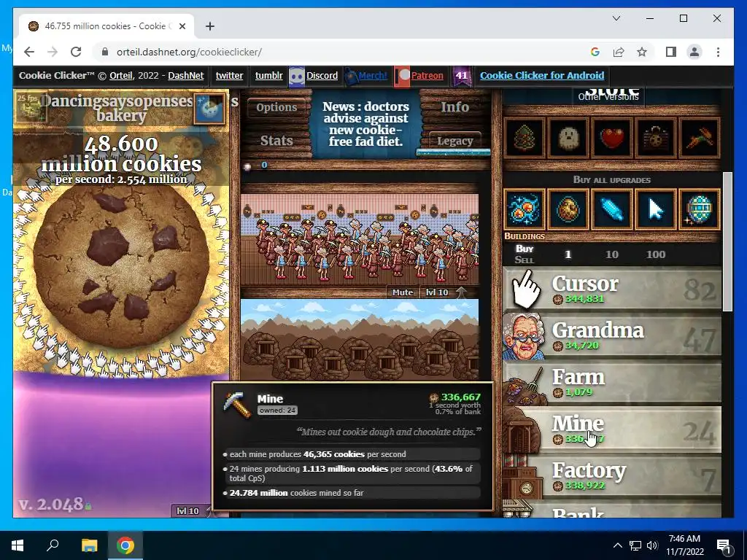The width and height of the screenshot is (747, 560).
Task: Buy the blue sparkling orbs upgrade
Action: 524,209
